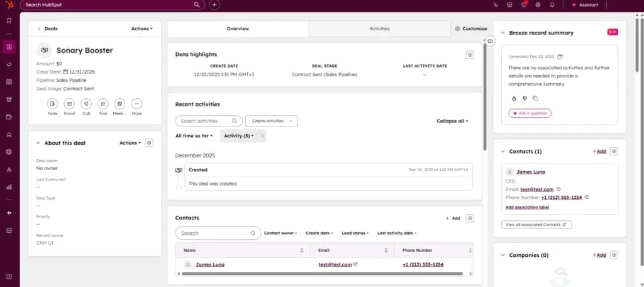
Task: Copy the test@test.com email in Contacts card
Action: [x=558, y=189]
